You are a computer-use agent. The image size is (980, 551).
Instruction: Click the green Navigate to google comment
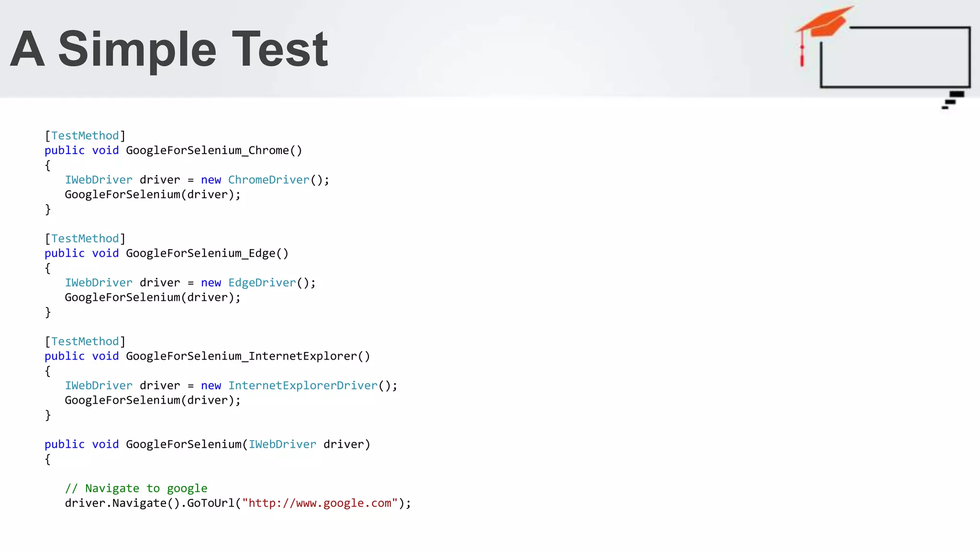point(136,488)
